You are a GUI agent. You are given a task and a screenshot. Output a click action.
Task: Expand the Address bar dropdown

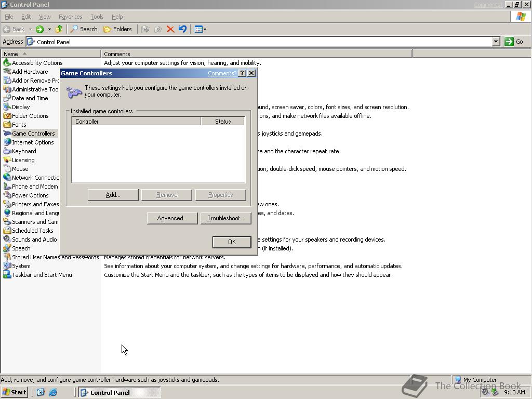point(496,42)
